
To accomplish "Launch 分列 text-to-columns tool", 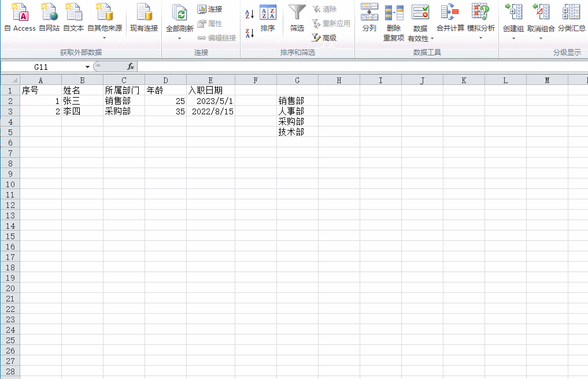I will (369, 17).
